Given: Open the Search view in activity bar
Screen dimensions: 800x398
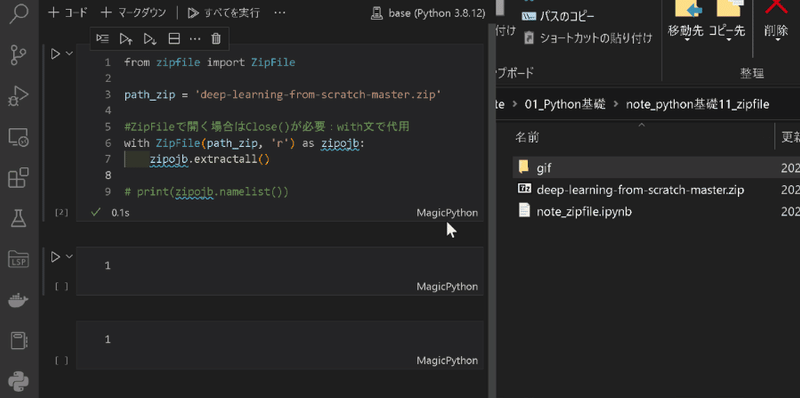Looking at the screenshot, I should click(19, 12).
